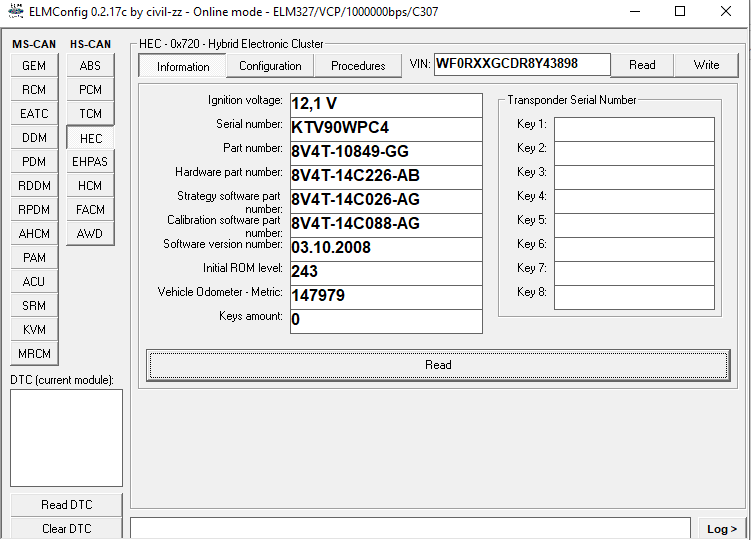Expand the Log > panel
751x540 pixels.
(721, 529)
